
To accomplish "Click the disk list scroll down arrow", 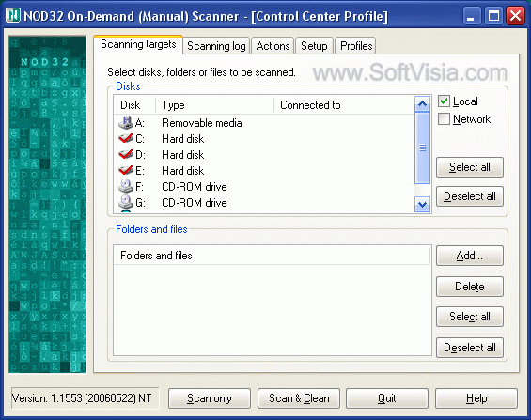I will [x=422, y=204].
